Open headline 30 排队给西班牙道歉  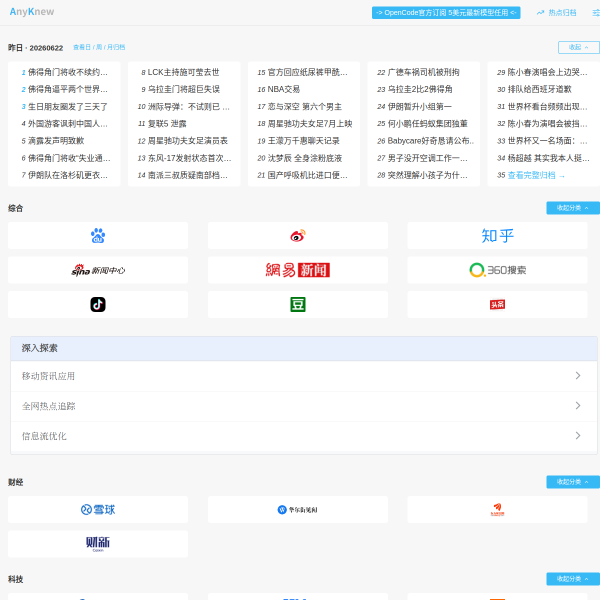(x=539, y=89)
